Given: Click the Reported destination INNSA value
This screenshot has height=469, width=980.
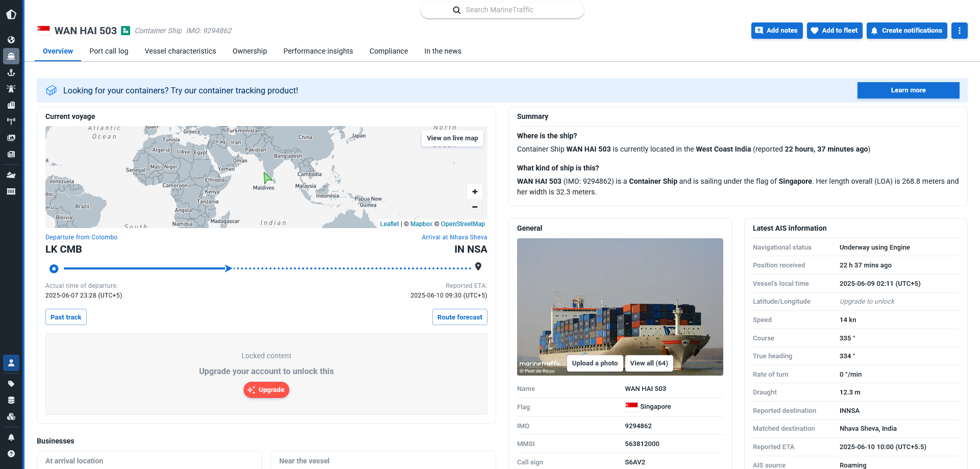Looking at the screenshot, I should [849, 411].
